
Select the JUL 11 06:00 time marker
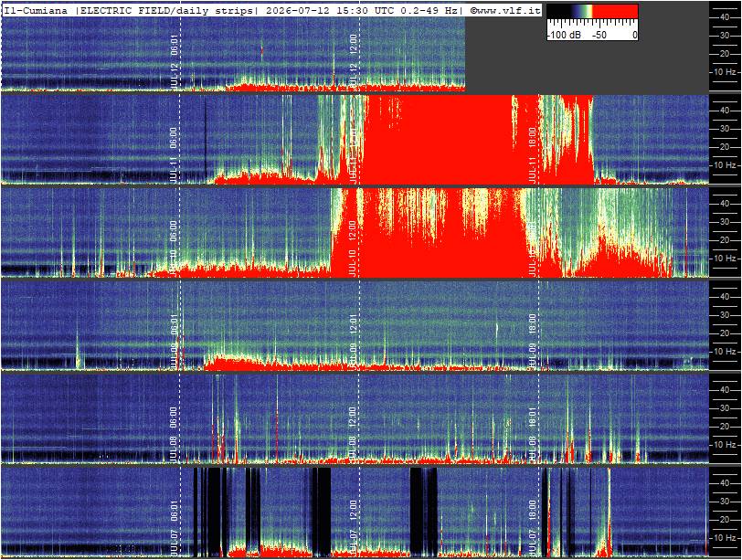click(175, 154)
